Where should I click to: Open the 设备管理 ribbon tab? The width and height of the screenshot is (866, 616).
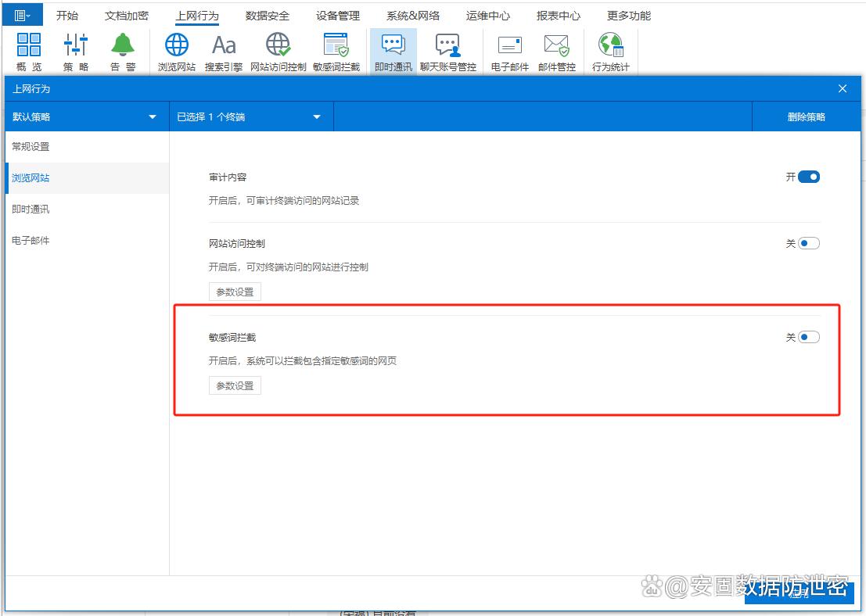(338, 16)
